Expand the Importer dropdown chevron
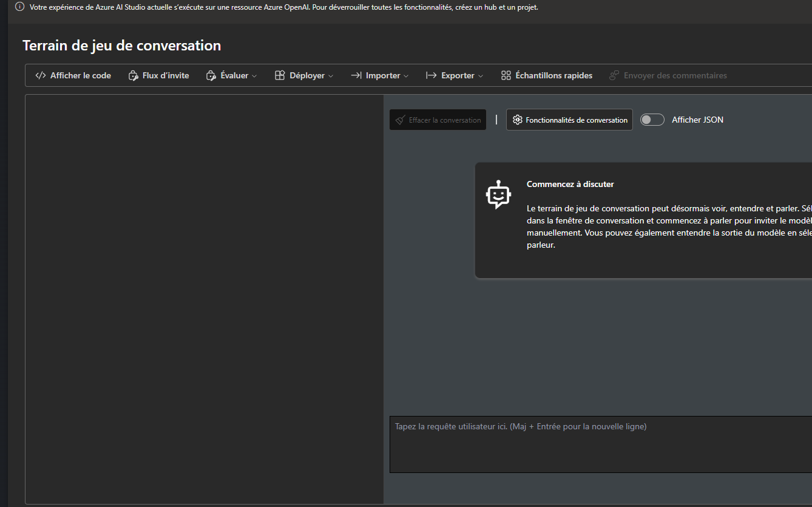Image resolution: width=812 pixels, height=507 pixels. point(406,76)
